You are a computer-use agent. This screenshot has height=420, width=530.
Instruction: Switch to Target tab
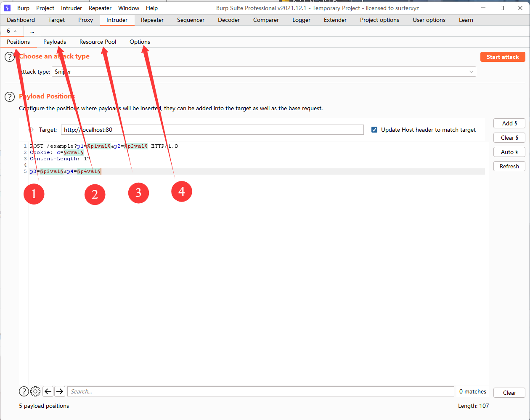point(56,20)
